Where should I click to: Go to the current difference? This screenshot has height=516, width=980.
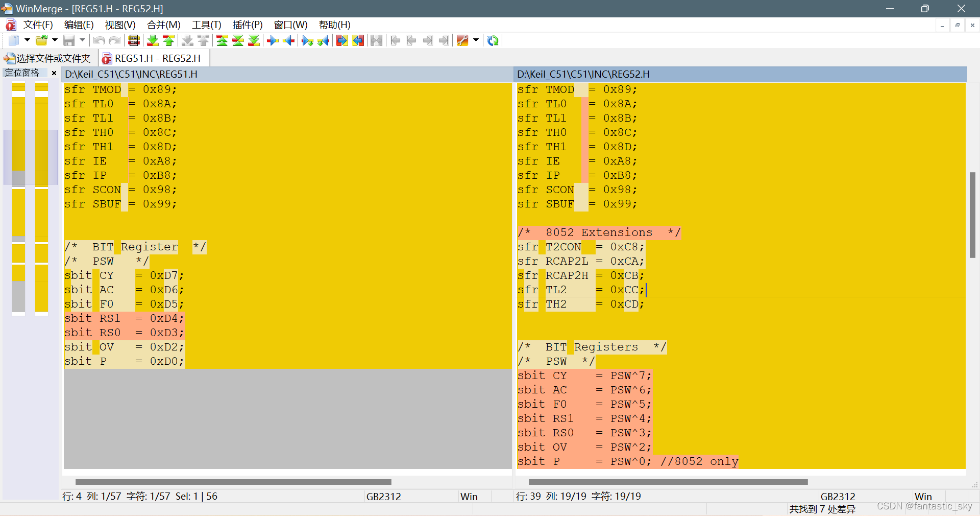[238, 40]
